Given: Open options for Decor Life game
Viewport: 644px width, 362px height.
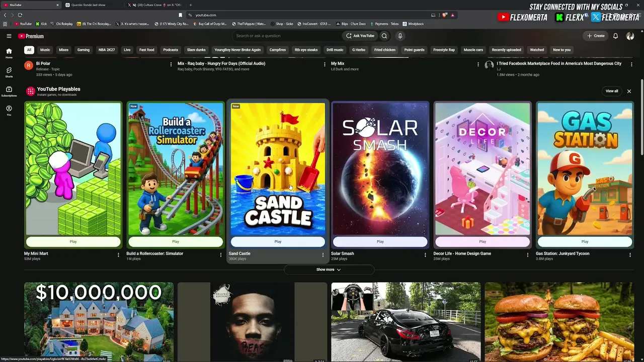Looking at the screenshot, I should 528,255.
